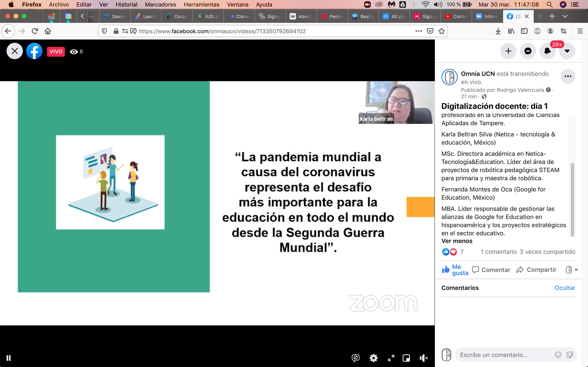The height and width of the screenshot is (367, 588).
Task: Unmute the video sound
Action: (423, 358)
